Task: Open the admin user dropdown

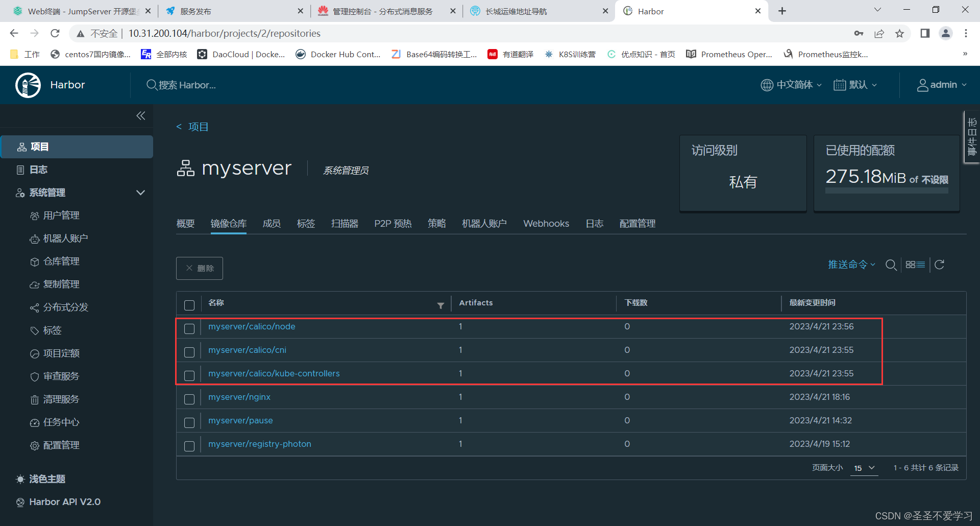Action: 942,85
